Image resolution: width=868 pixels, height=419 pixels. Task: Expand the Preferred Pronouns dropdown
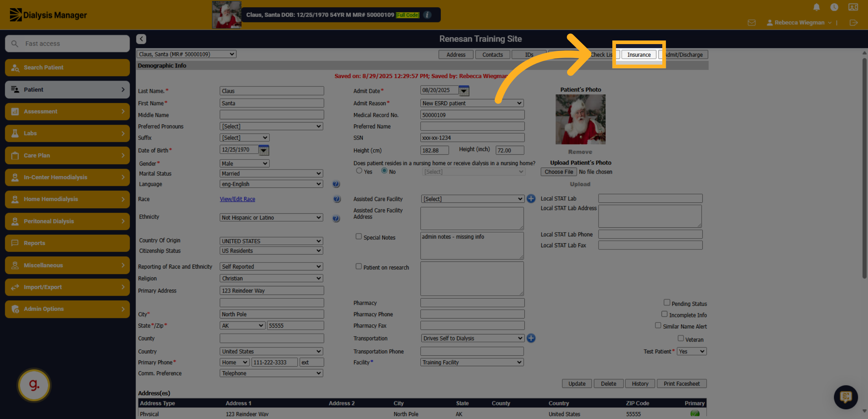[271, 127]
